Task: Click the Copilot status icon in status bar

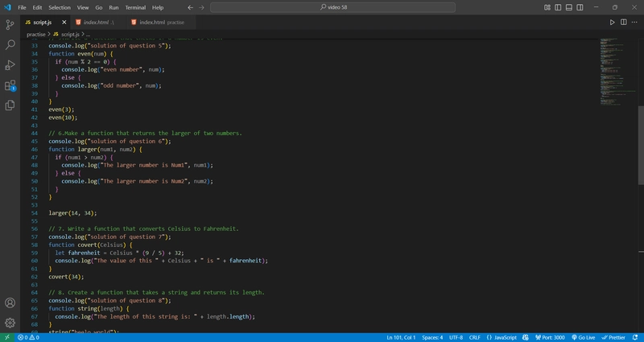Action: [526, 337]
